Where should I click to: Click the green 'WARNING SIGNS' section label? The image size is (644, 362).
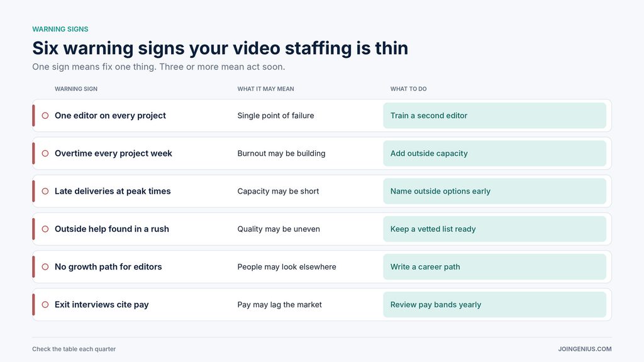(60, 29)
